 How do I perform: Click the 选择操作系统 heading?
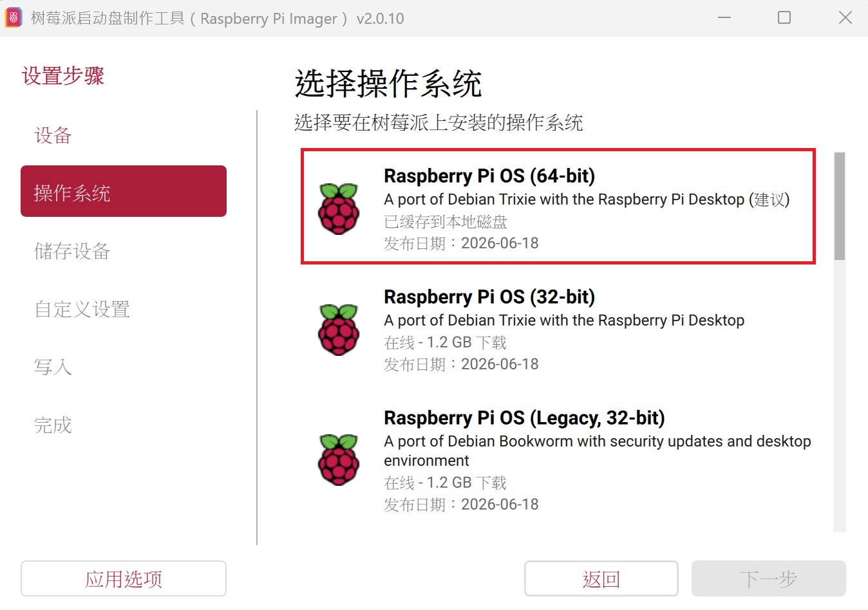[x=388, y=84]
